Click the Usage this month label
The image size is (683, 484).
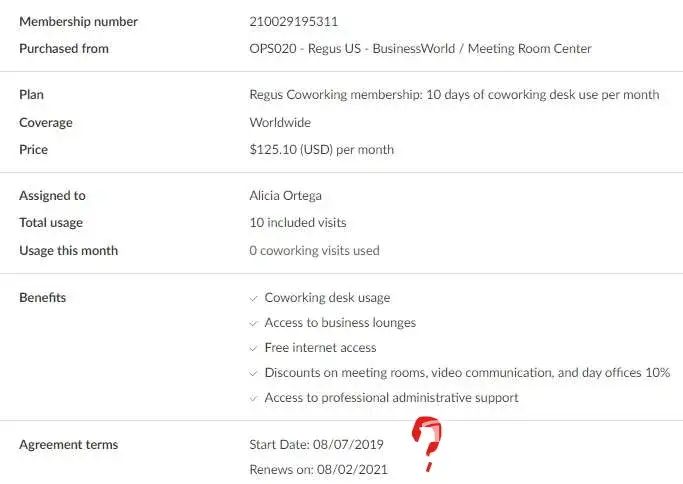[68, 251]
